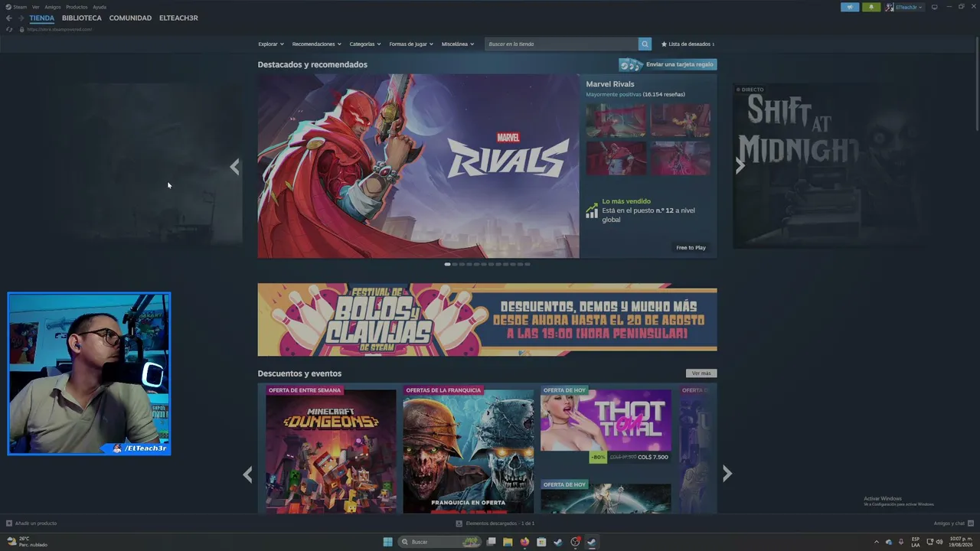
Task: Open the ELTEACH3R profile tab
Action: tap(178, 18)
